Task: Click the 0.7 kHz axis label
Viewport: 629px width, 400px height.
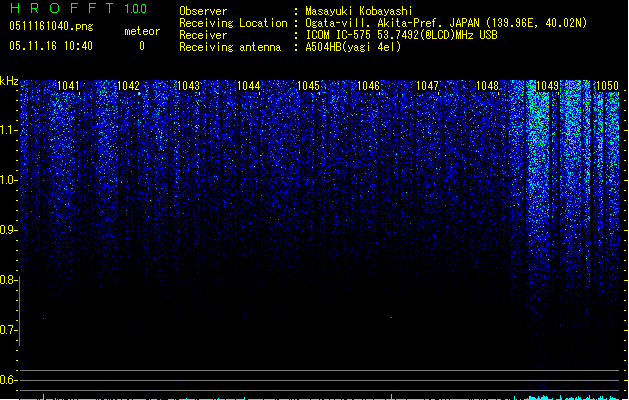Action: tap(8, 330)
